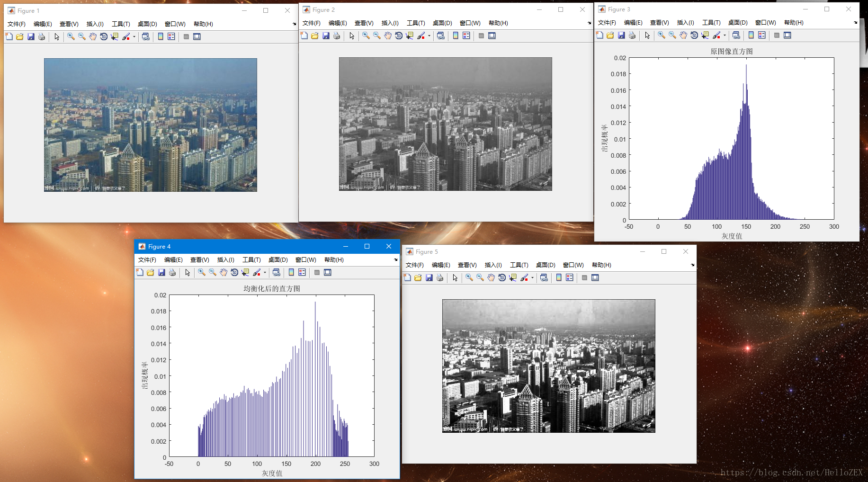Print Figure 2 from its toolbar
Image resolution: width=868 pixels, height=482 pixels.
(x=337, y=36)
